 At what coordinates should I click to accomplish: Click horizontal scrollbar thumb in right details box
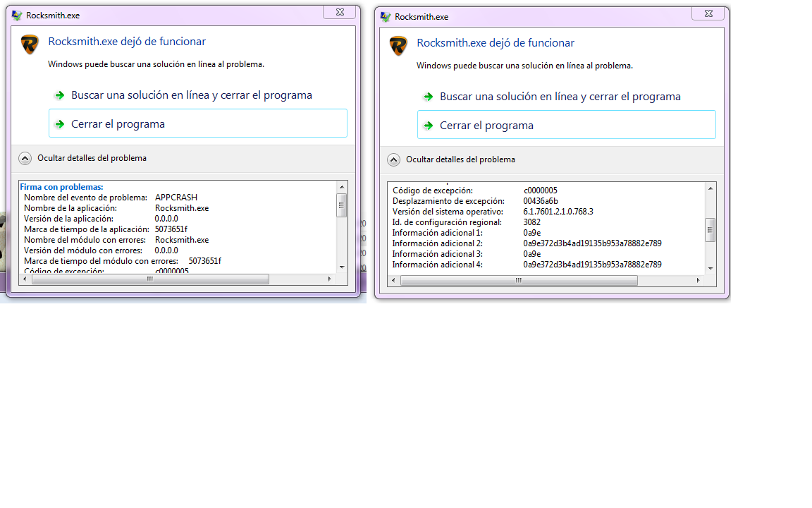(519, 280)
